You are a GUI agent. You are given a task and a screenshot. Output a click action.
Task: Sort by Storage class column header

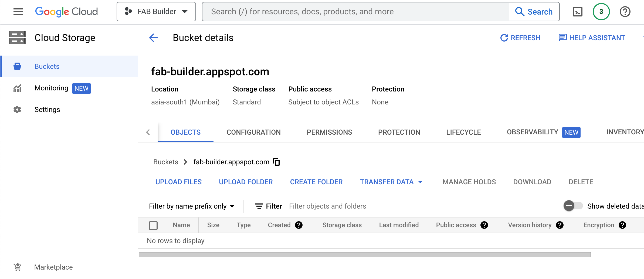tap(342, 225)
